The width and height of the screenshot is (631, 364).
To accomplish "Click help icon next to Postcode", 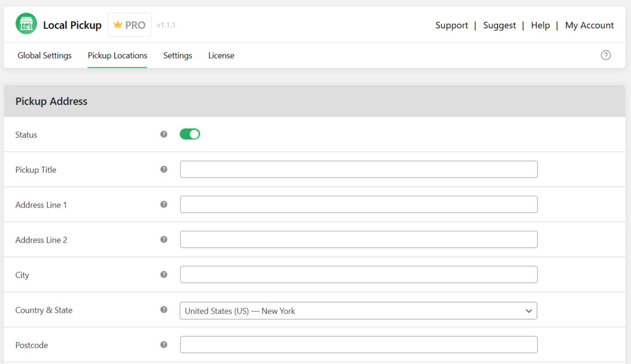I will coord(164,345).
